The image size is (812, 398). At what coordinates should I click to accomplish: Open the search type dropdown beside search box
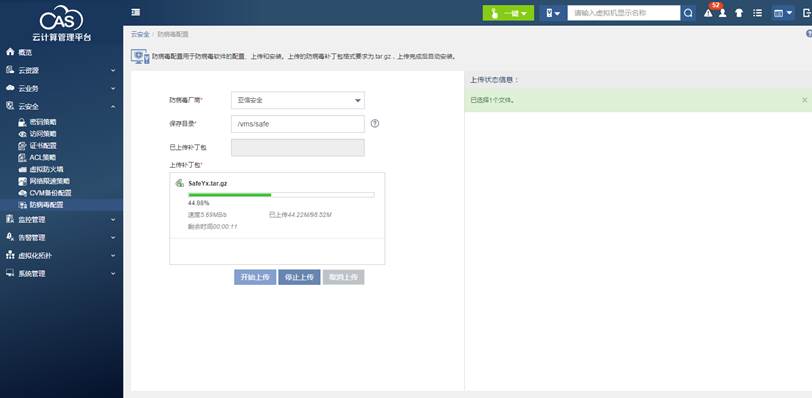point(553,13)
